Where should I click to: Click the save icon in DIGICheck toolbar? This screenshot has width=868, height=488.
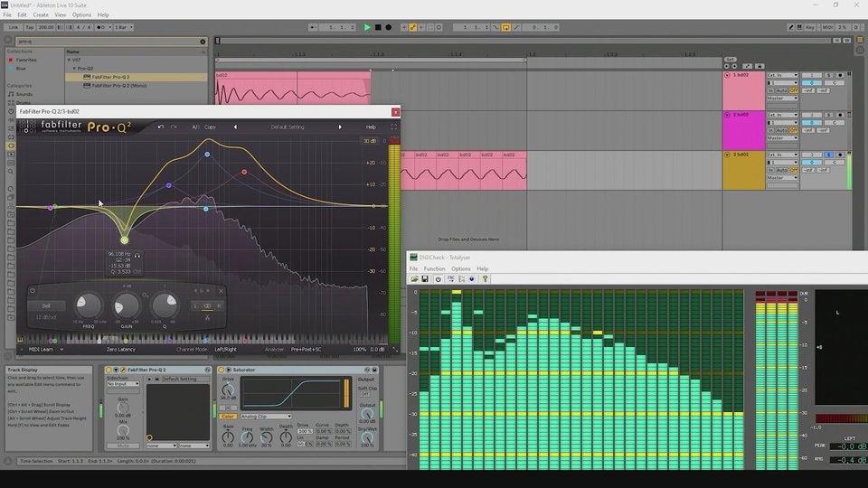coord(426,279)
